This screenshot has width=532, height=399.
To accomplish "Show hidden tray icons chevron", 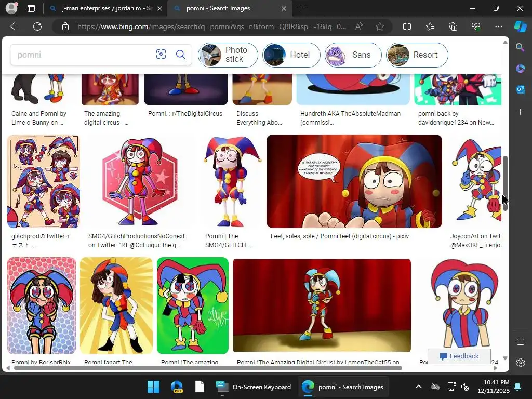I will (419, 387).
